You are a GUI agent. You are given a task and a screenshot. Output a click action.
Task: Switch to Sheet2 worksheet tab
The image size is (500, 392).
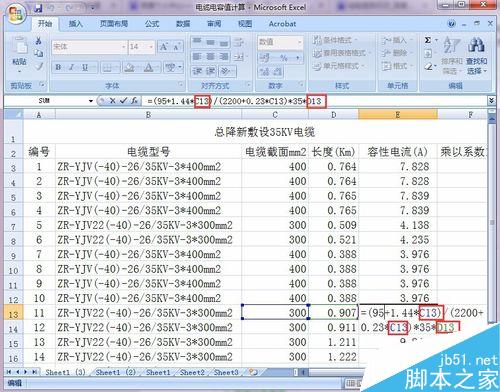(x=192, y=372)
